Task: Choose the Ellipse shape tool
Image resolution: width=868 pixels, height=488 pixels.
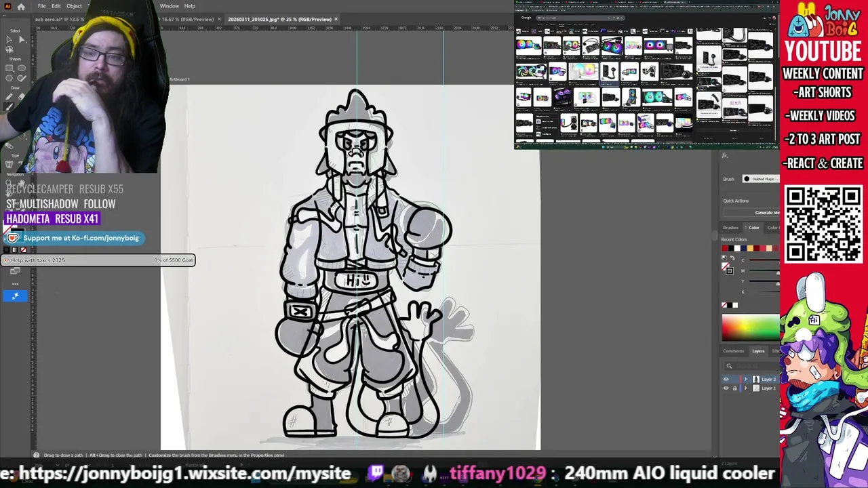Action: point(22,68)
